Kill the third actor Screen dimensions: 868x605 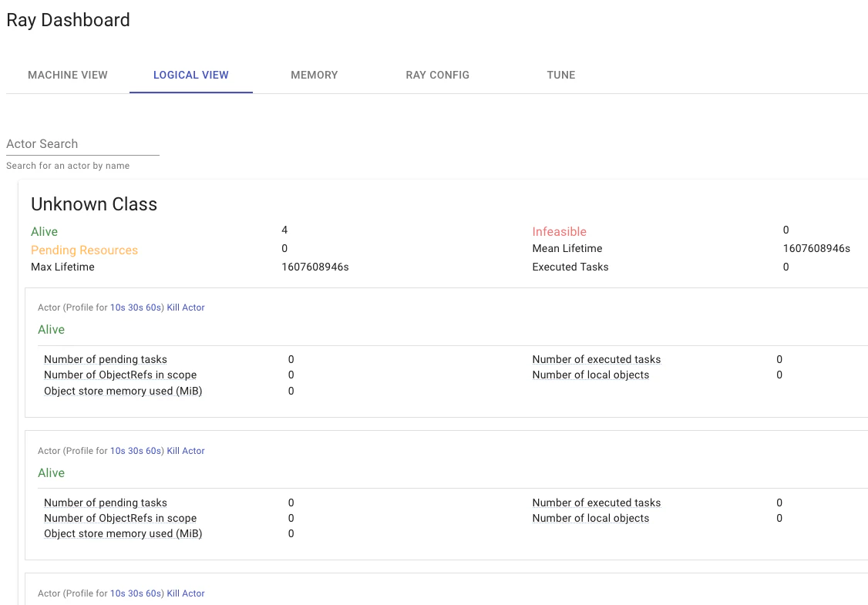186,593
